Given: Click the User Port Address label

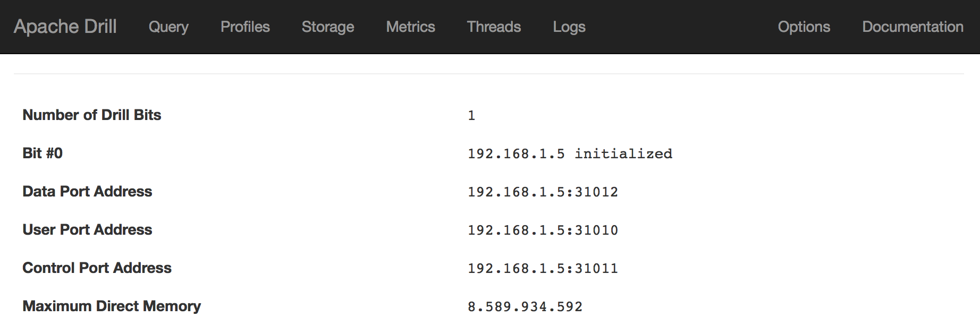Looking at the screenshot, I should [87, 229].
